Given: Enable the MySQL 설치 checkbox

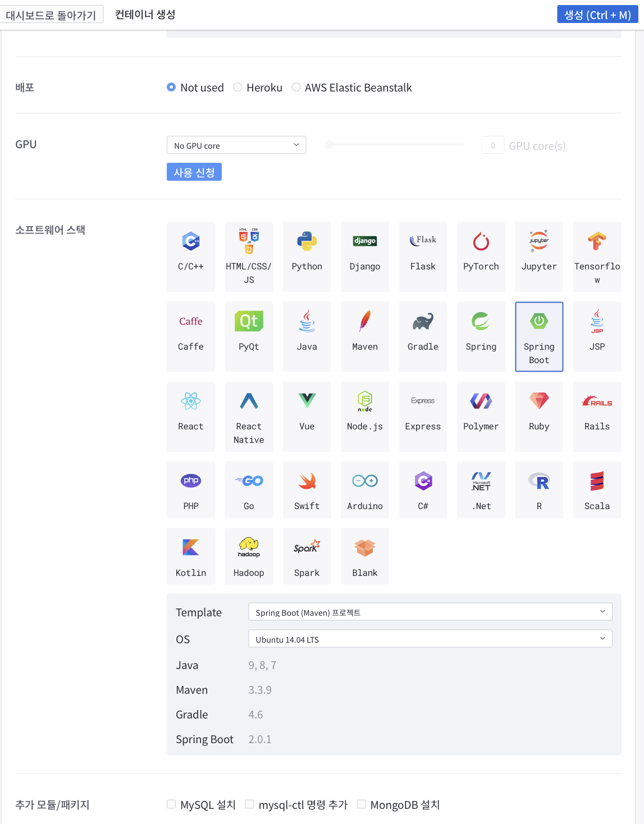Looking at the screenshot, I should [x=171, y=804].
